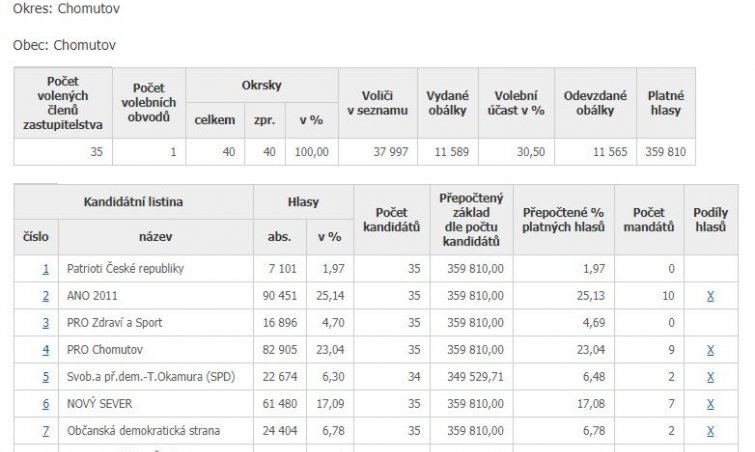The width and height of the screenshot is (755, 452).
Task: Select the Patrioti České republiky name cell
Action: (125, 269)
